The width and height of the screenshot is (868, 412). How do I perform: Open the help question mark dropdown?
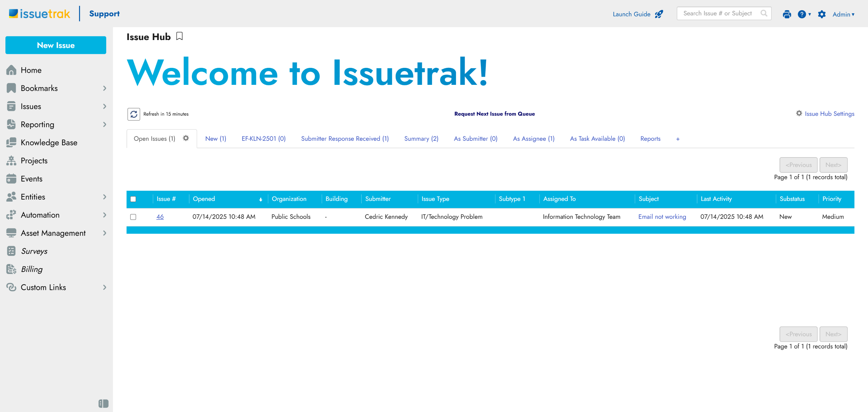click(804, 14)
